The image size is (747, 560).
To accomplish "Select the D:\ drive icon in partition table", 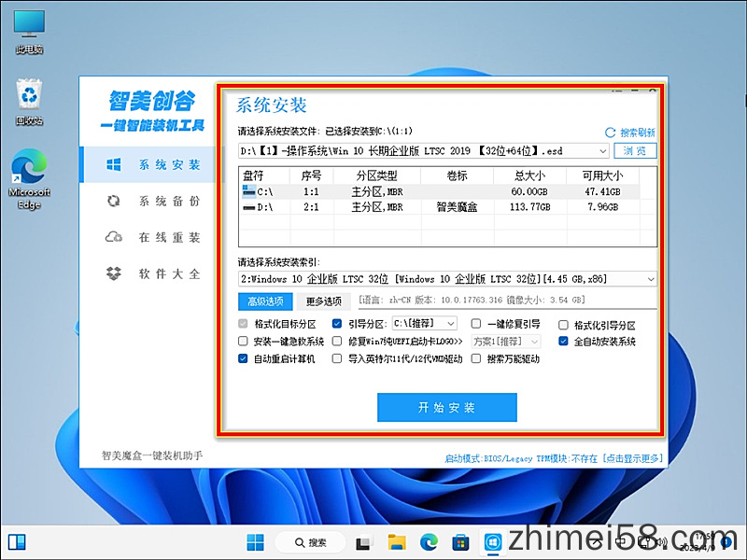I will click(248, 207).
